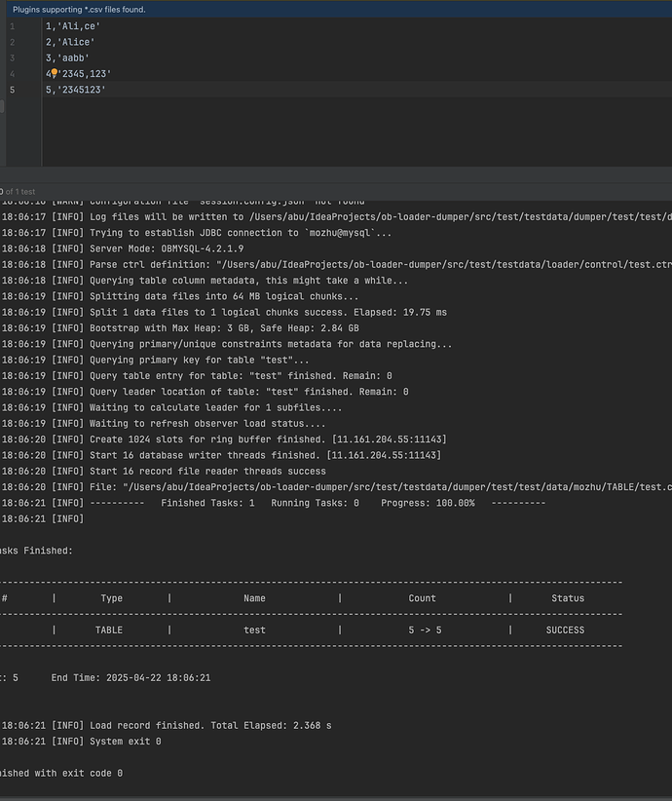Click line number 1 in the gutter
Image resolution: width=672 pixels, height=801 pixels.
pyautogui.click(x=13, y=26)
